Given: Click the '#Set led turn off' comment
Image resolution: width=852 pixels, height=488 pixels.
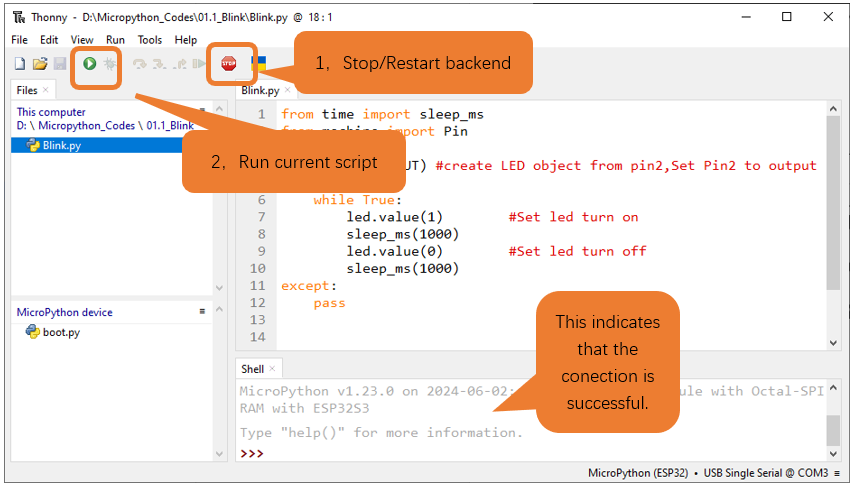Looking at the screenshot, I should click(x=577, y=252).
